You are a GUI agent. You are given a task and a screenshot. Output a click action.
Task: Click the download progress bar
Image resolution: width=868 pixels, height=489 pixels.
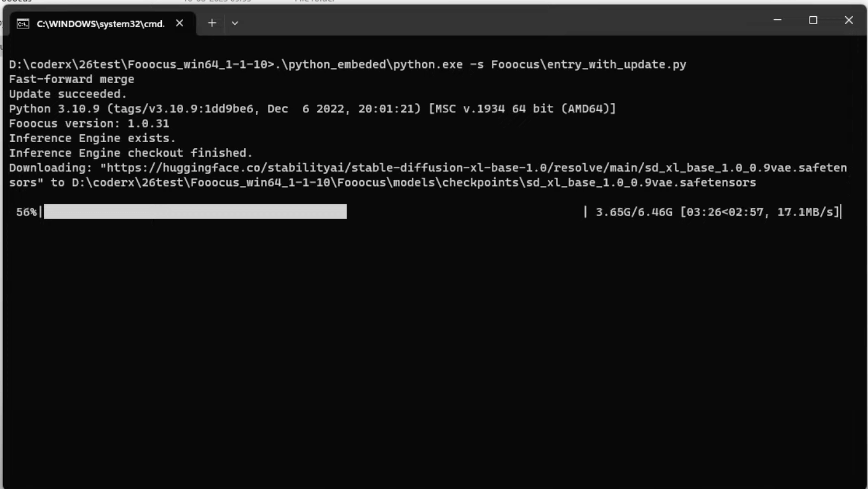tap(195, 212)
